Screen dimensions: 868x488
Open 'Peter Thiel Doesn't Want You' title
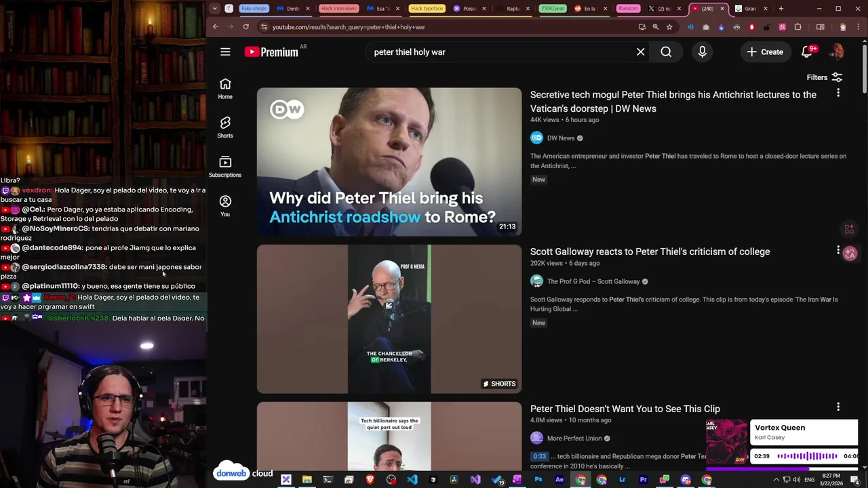[625, 409]
